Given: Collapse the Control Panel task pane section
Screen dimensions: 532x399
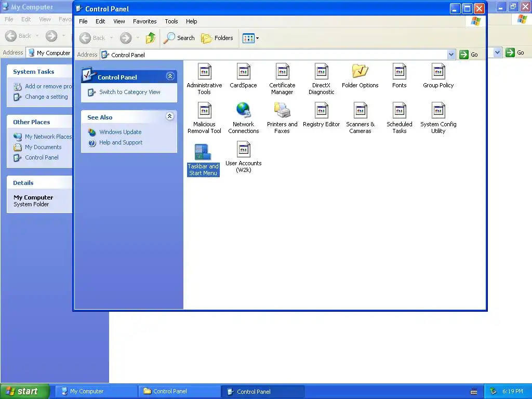Looking at the screenshot, I should pyautogui.click(x=170, y=76).
